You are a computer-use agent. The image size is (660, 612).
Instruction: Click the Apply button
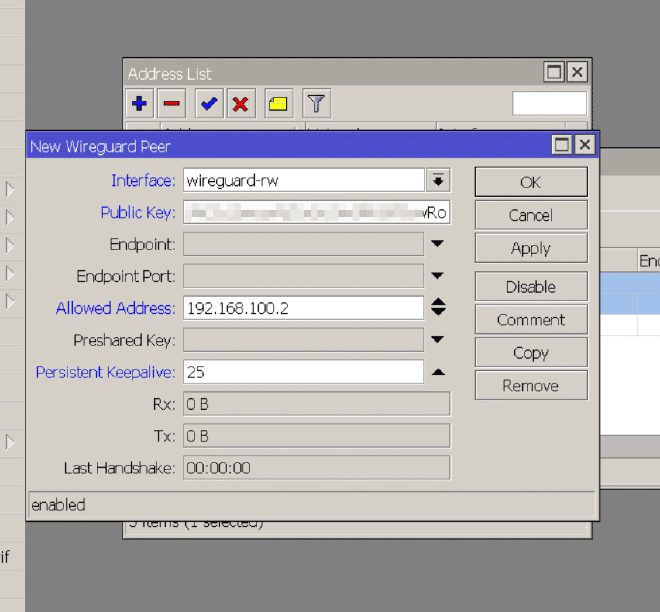click(x=531, y=248)
